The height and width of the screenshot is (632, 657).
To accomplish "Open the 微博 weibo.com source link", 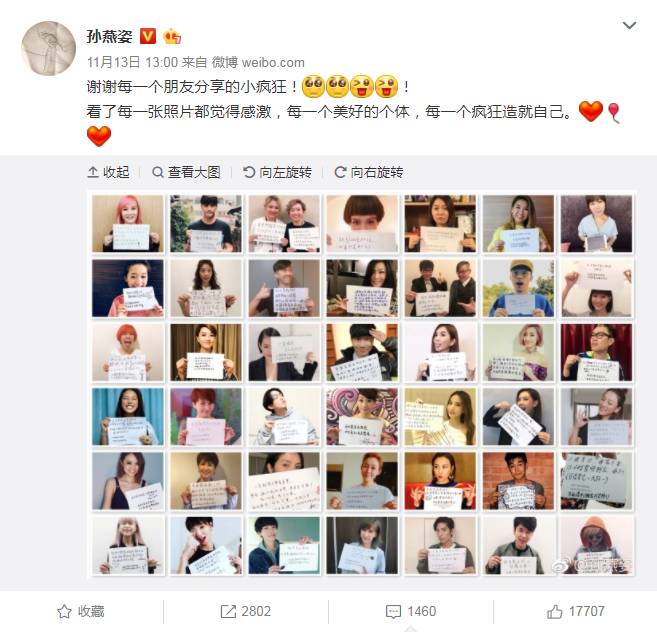I will [258, 62].
